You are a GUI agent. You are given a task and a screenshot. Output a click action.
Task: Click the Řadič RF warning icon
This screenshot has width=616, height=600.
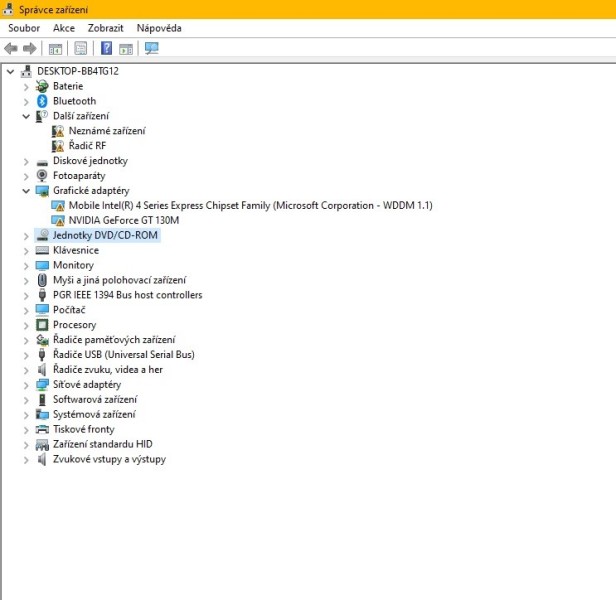coord(58,146)
